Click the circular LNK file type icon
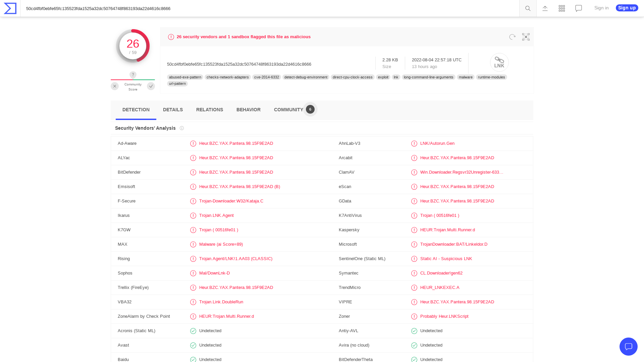The width and height of the screenshot is (644, 362). point(499,62)
